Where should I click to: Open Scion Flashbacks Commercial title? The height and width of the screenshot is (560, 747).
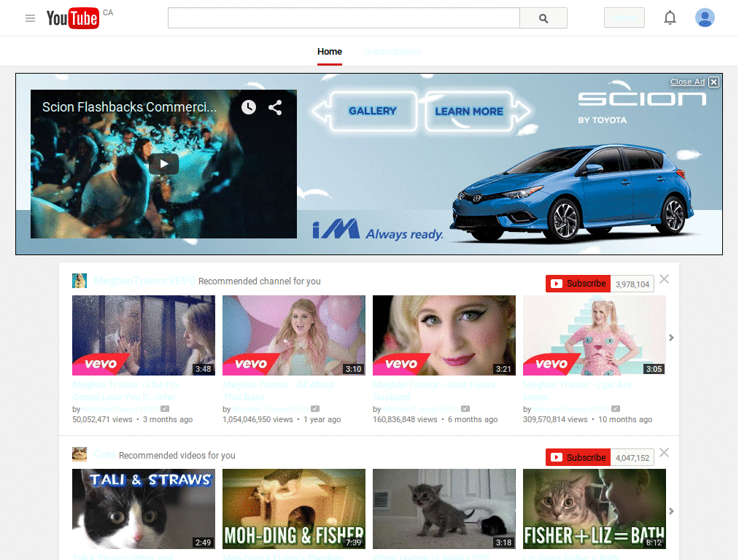coord(129,107)
